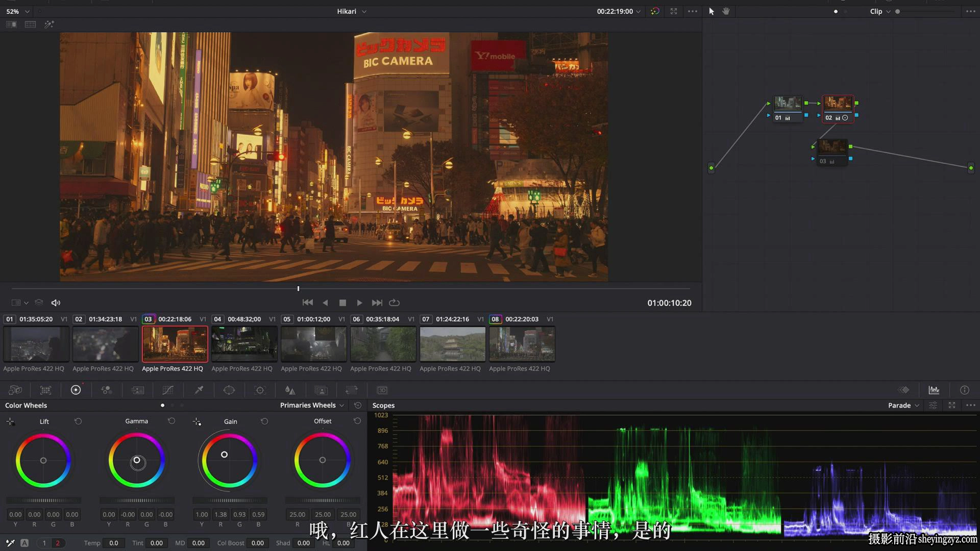Open the Qualifier eyedropper palette
Image resolution: width=980 pixels, height=551 pixels.
(199, 390)
